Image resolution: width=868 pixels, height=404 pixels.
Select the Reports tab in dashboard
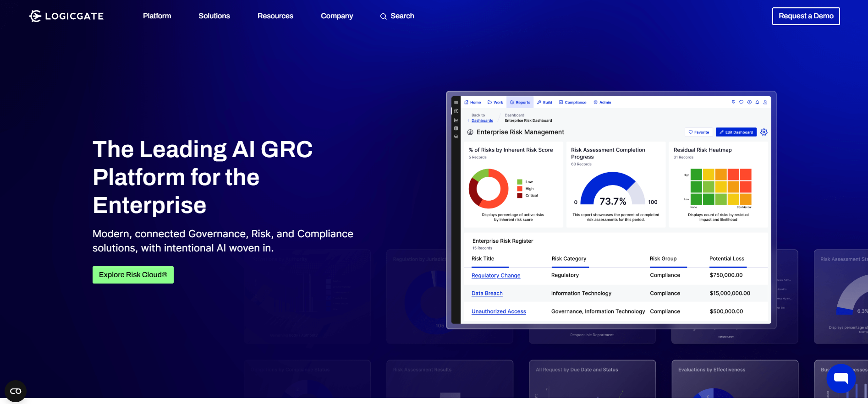[520, 102]
